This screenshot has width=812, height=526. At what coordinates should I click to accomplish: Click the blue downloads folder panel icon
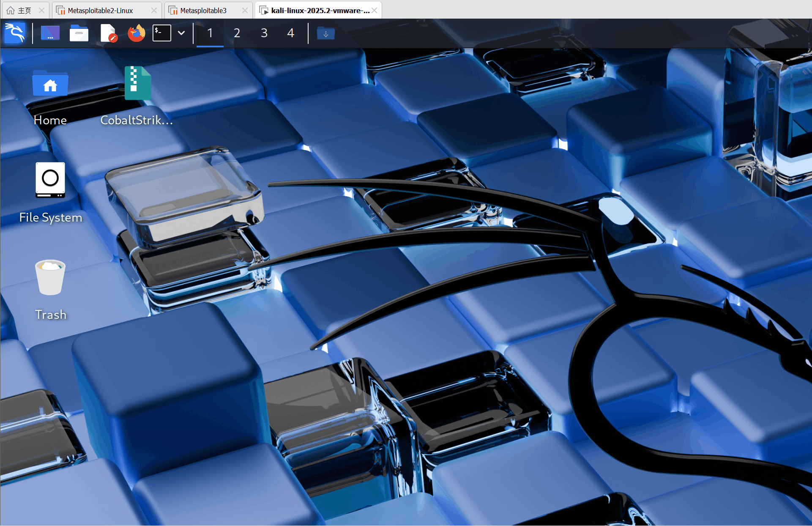(x=325, y=33)
